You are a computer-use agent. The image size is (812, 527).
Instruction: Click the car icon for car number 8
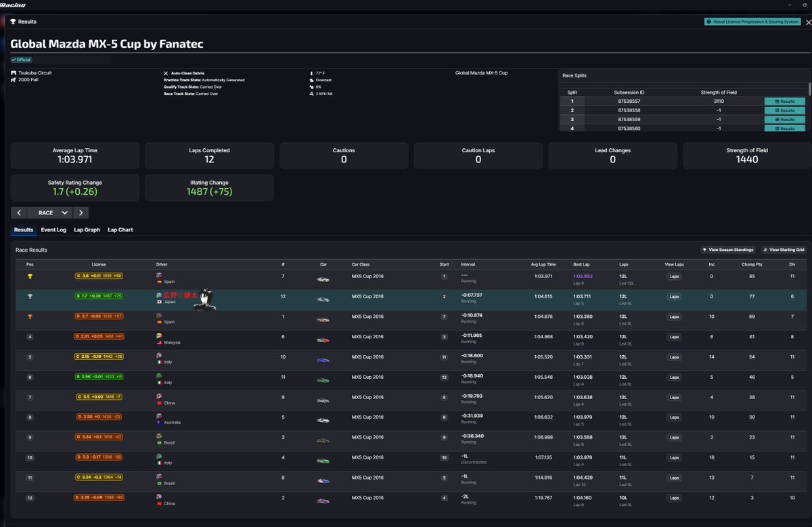pyautogui.click(x=323, y=481)
